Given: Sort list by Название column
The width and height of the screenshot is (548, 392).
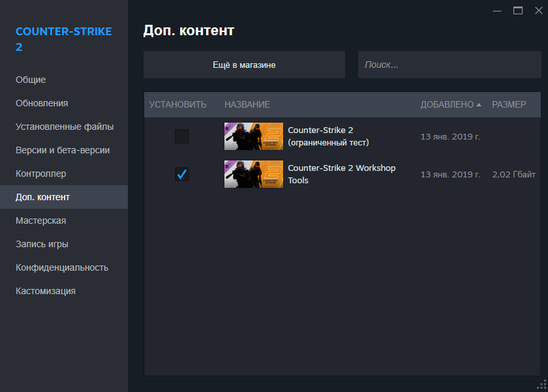Looking at the screenshot, I should [247, 104].
